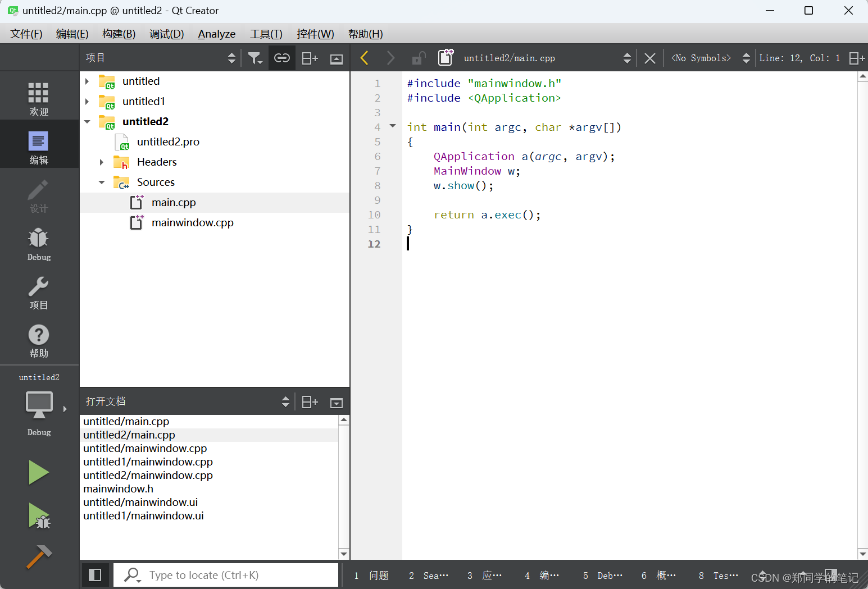The height and width of the screenshot is (589, 868).
Task: Open the 构建(B) menu
Action: tap(119, 34)
